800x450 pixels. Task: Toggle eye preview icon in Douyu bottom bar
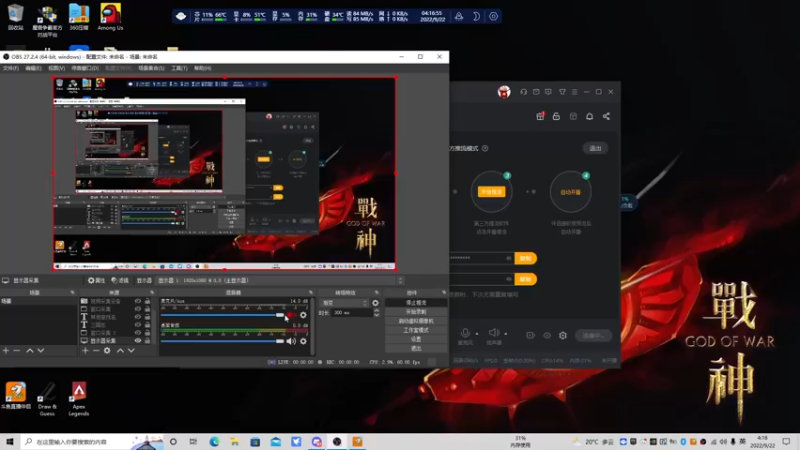tap(547, 335)
